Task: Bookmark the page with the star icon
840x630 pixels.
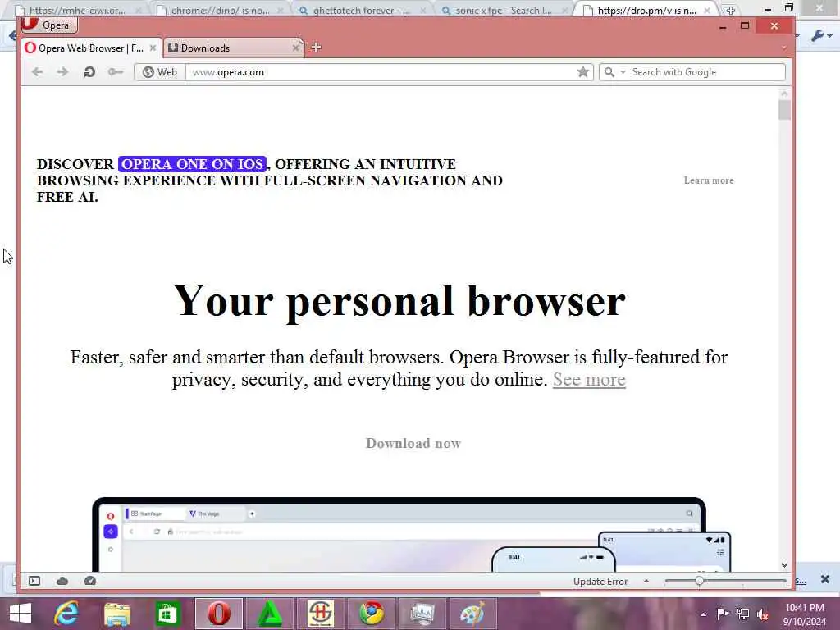Action: tap(583, 72)
